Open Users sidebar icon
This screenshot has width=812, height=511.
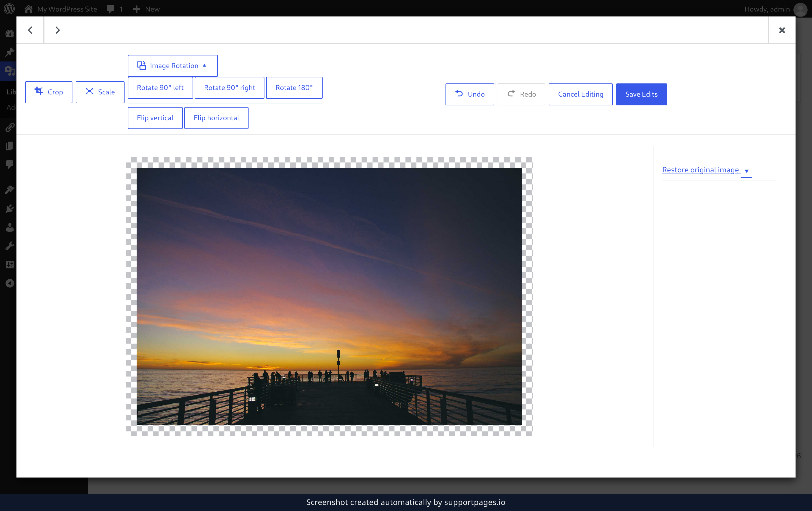click(9, 227)
